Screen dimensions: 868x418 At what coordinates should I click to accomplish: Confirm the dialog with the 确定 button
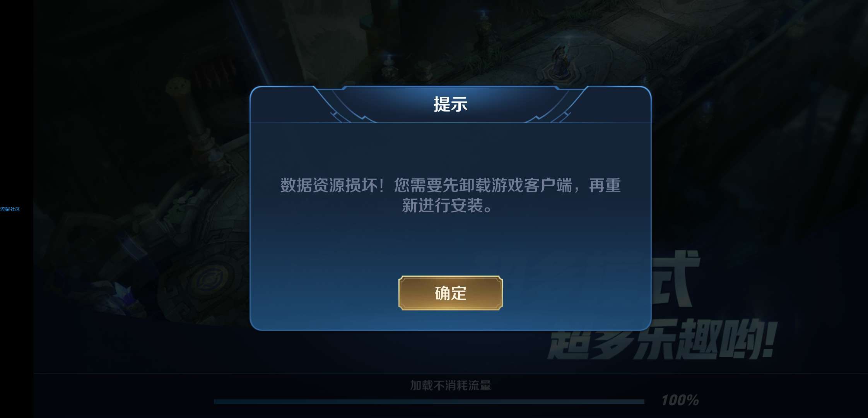click(x=450, y=293)
